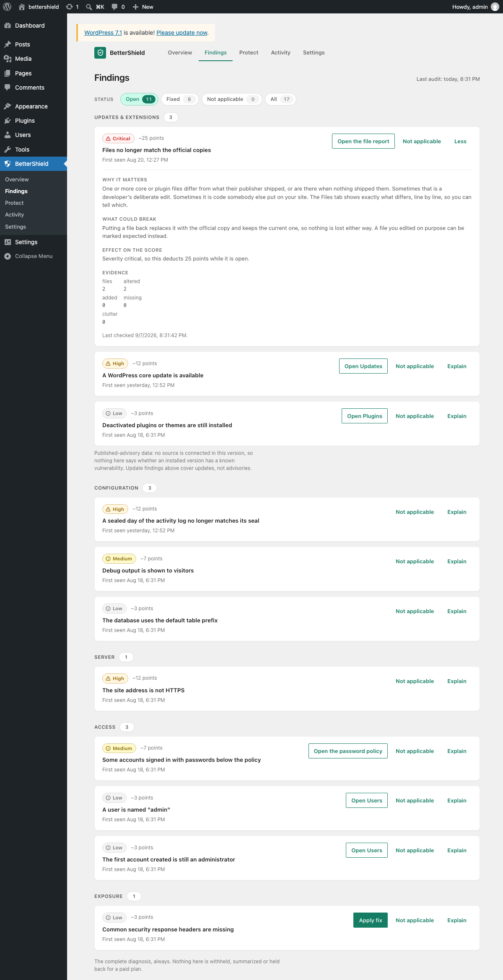Switch to the Protect tab
503x980 pixels.
pyautogui.click(x=249, y=53)
